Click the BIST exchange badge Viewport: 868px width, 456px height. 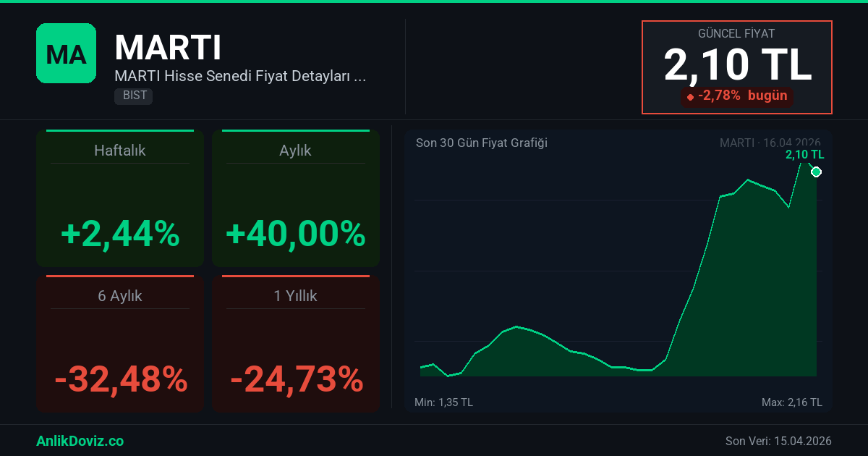click(133, 96)
